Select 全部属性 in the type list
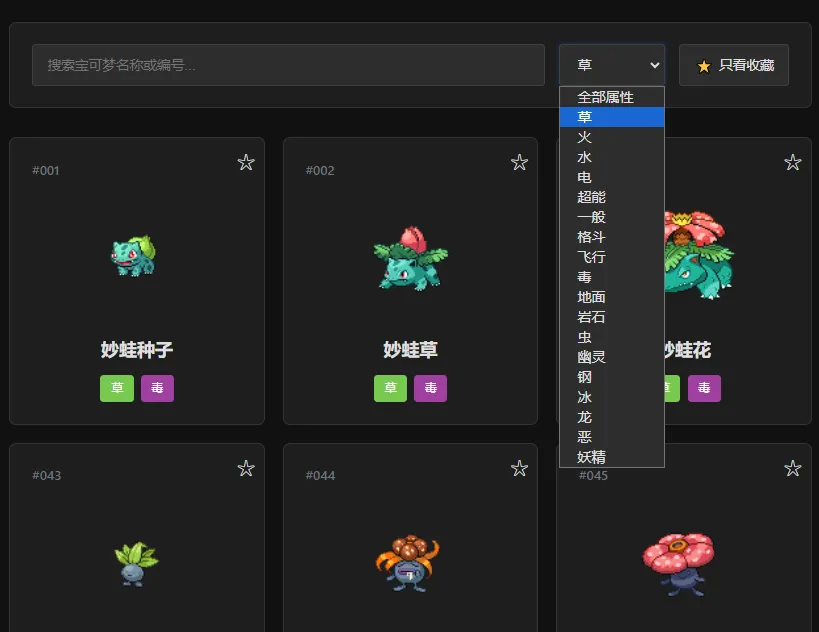 point(612,97)
